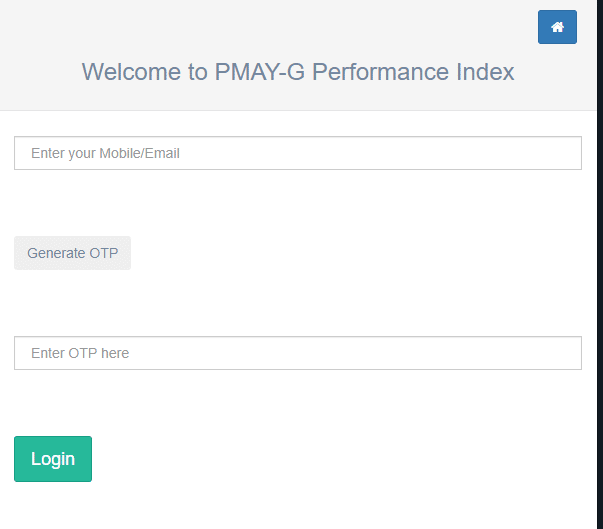Viewport: 603px width, 529px height.
Task: Request a one-time password with Generate OTP
Action: click(72, 253)
